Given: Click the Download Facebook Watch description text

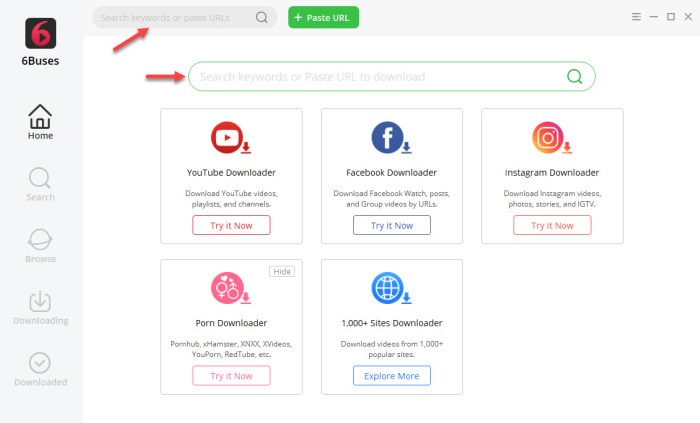Looking at the screenshot, I should point(392,199).
